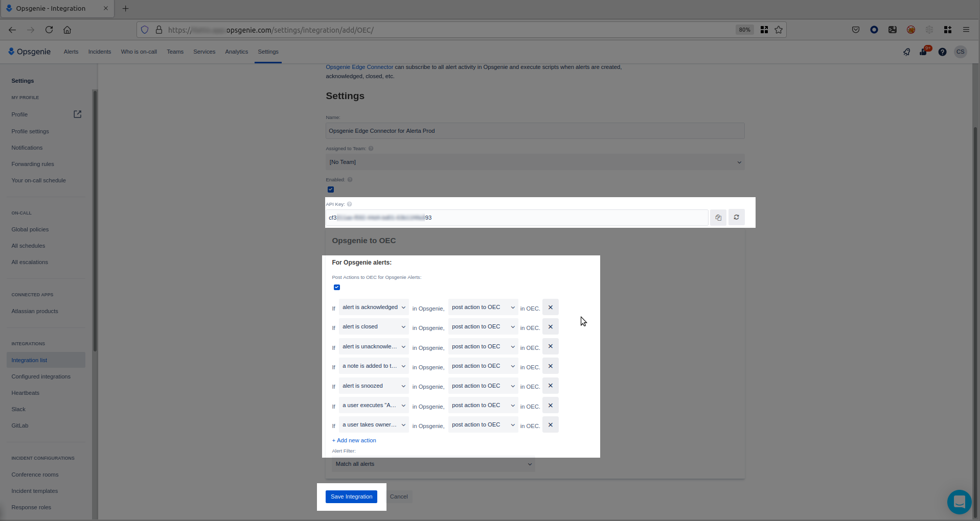Viewport: 980px width, 521px height.
Task: Toggle Post Actions to OEC checkbox
Action: tap(337, 287)
